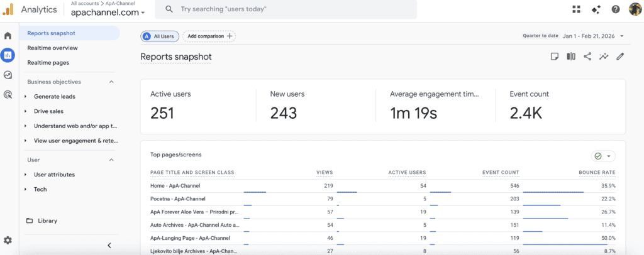Open the Advertising icon in left rail

click(x=8, y=95)
